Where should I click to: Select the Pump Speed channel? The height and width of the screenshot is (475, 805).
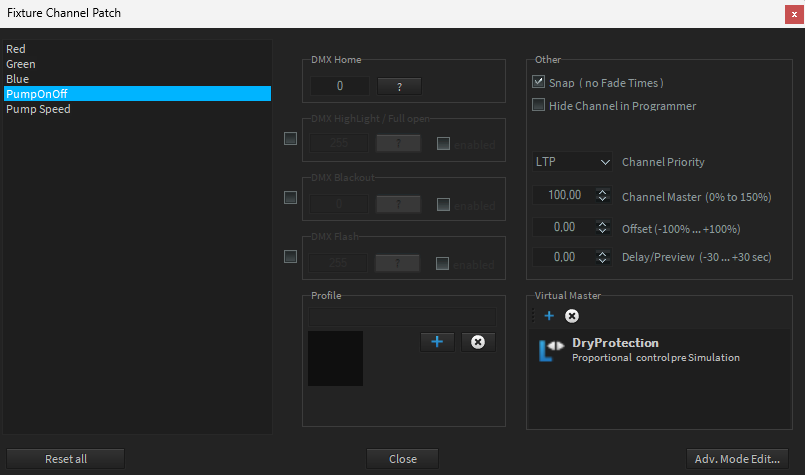click(38, 109)
